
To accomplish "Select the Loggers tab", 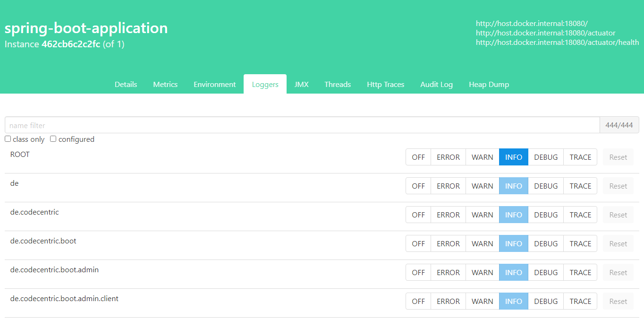I will click(265, 84).
